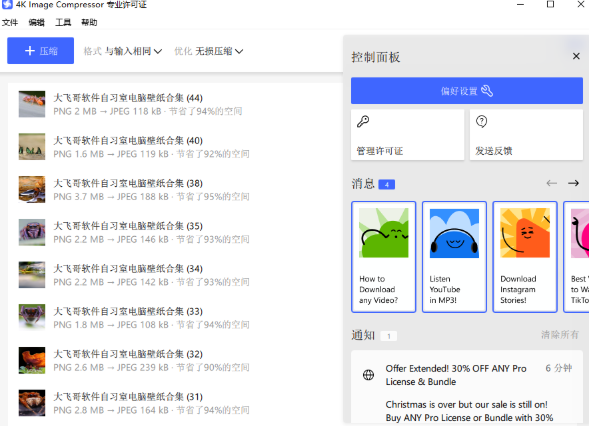Close the 控制面板 panel
The height and width of the screenshot is (426, 589).
[576, 56]
